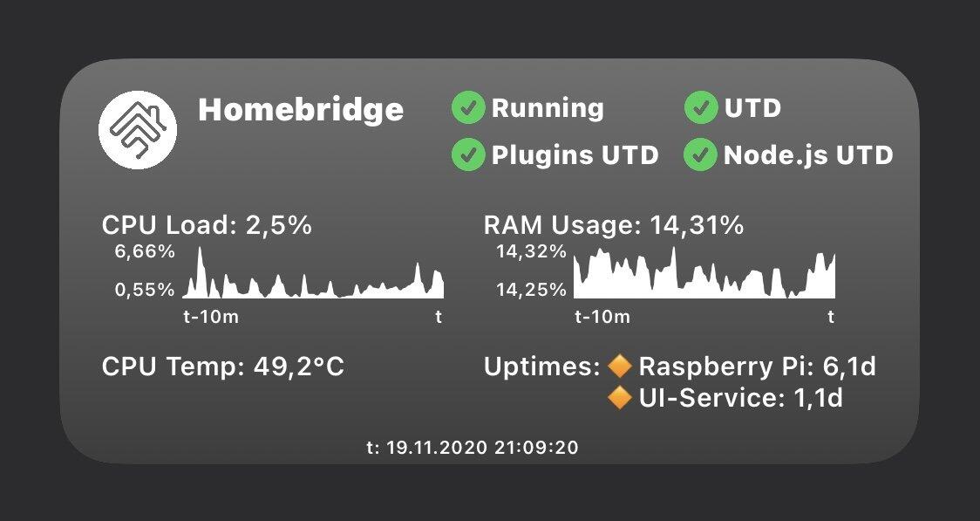This screenshot has height=521, width=980.
Task: Click the green checkmark beside UTD
Action: click(x=701, y=107)
